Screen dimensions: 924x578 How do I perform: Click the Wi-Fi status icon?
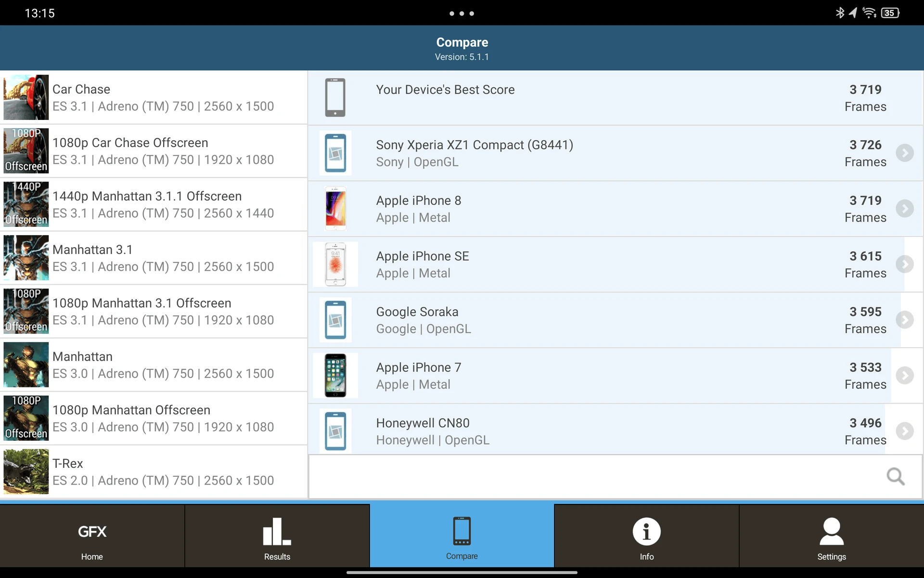[x=869, y=13]
